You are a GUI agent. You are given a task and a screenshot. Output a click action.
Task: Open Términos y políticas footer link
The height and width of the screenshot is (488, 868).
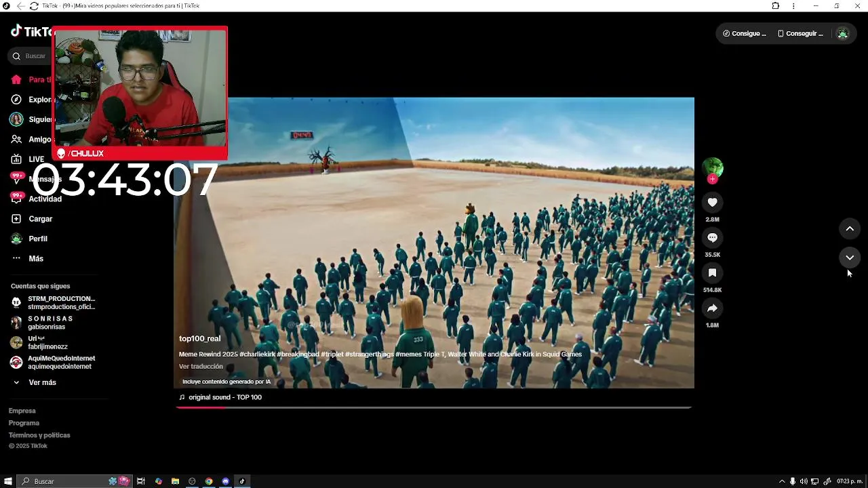(x=39, y=435)
